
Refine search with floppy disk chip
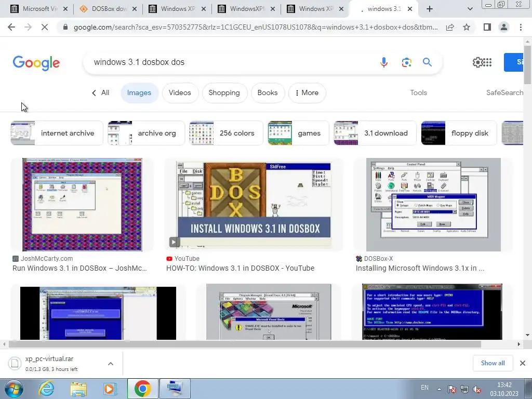(x=459, y=133)
